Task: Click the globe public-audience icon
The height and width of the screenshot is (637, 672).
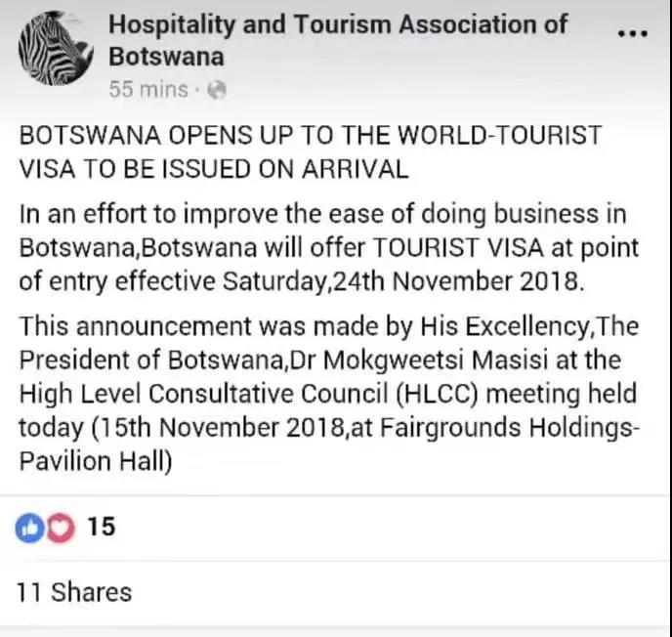Action: tap(217, 90)
